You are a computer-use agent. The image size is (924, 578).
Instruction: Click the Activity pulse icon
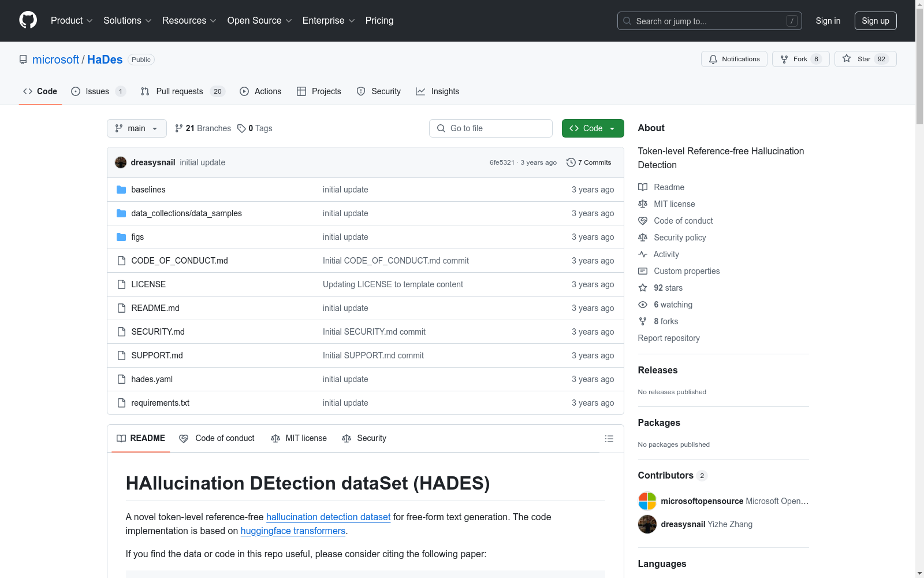click(x=643, y=254)
